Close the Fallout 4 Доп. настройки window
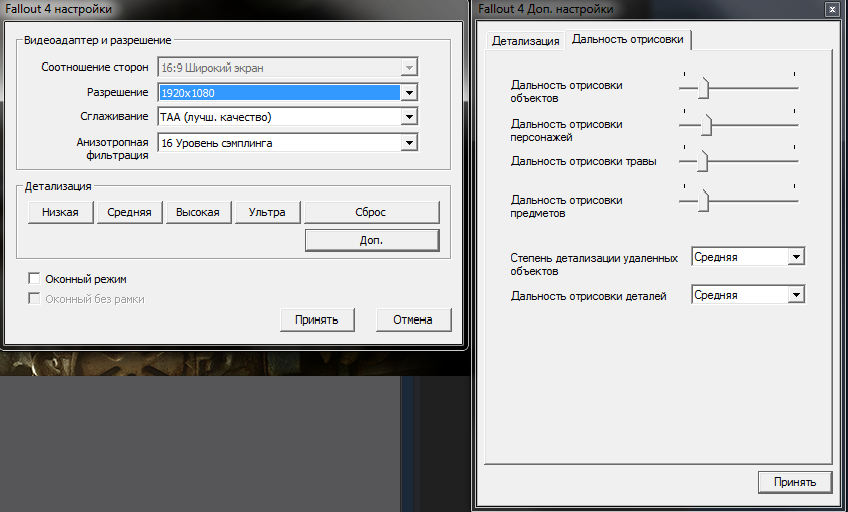The image size is (848, 512). (x=832, y=10)
